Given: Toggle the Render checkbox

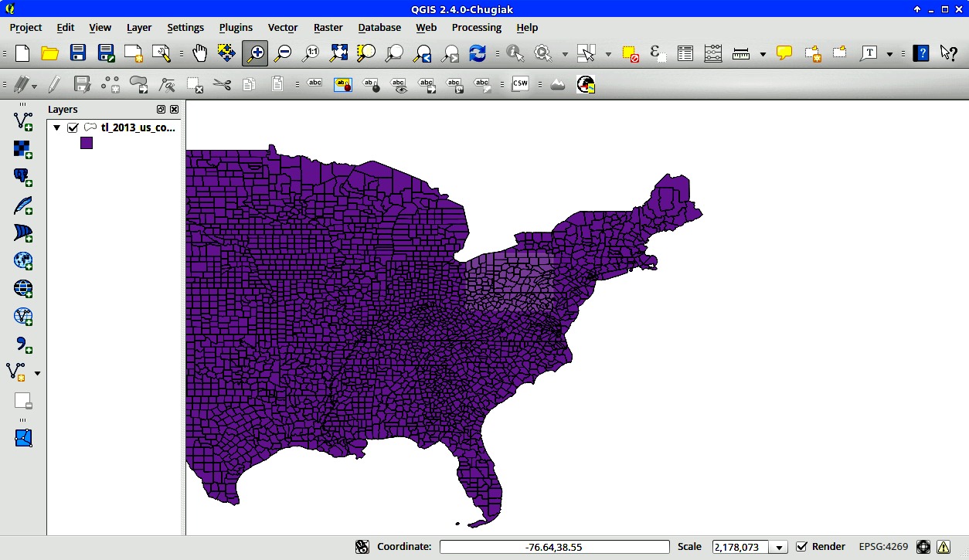Looking at the screenshot, I should pos(802,546).
